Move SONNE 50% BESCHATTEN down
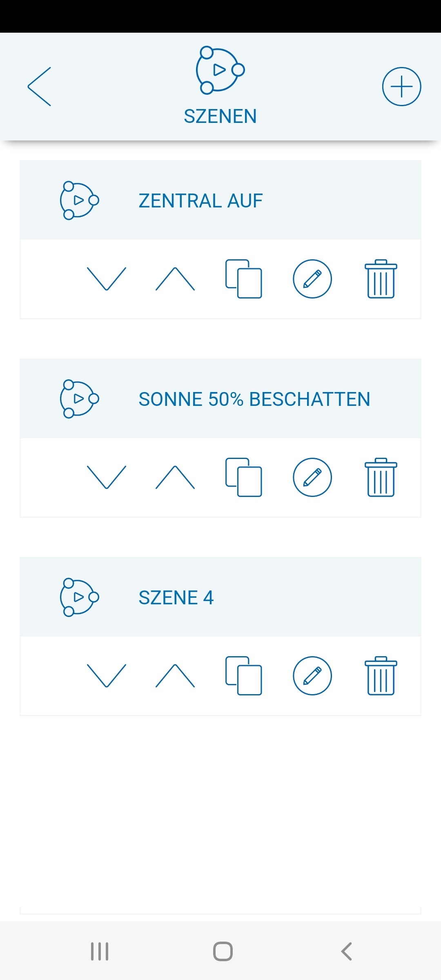Viewport: 441px width, 980px height. 107,477
